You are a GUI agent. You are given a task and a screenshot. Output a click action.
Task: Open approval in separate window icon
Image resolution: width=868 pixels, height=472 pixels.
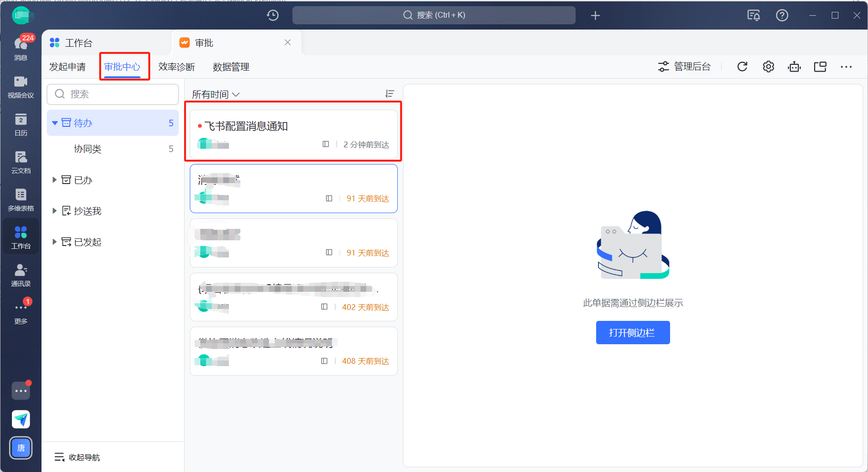[820, 67]
